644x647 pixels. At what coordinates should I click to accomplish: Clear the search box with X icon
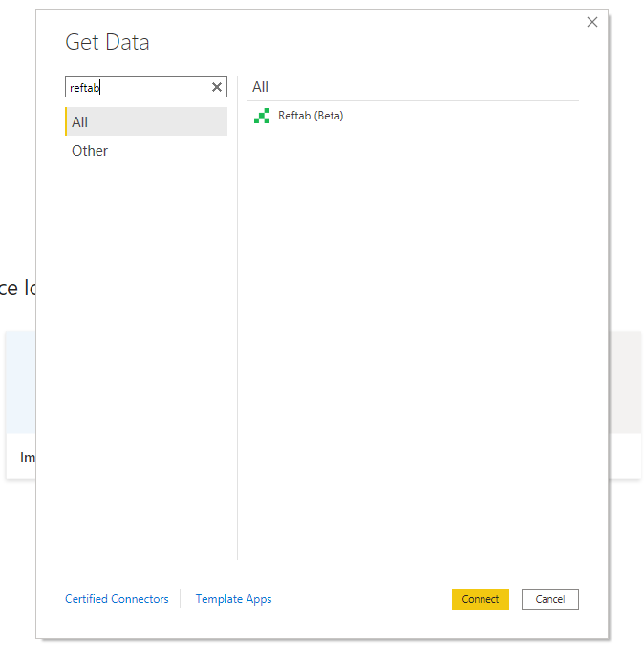click(217, 87)
